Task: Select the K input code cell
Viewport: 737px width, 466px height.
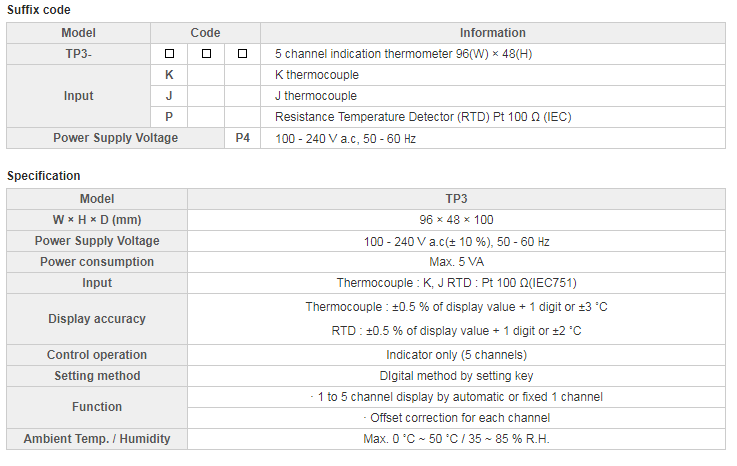Action: [169, 75]
